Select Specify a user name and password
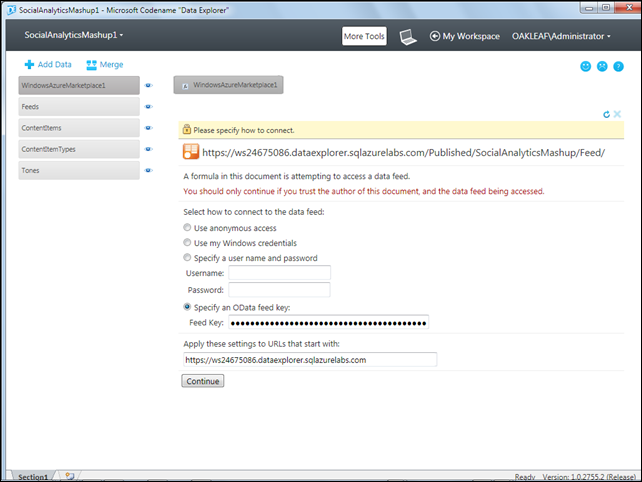Viewport: 642px width, 482px height. tap(187, 258)
